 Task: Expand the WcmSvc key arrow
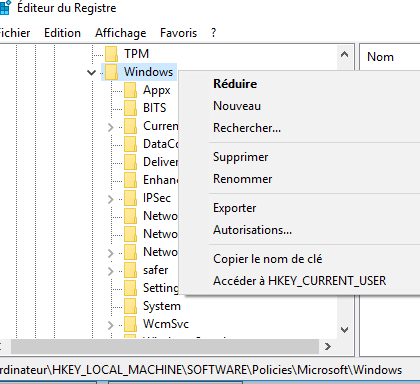point(111,325)
